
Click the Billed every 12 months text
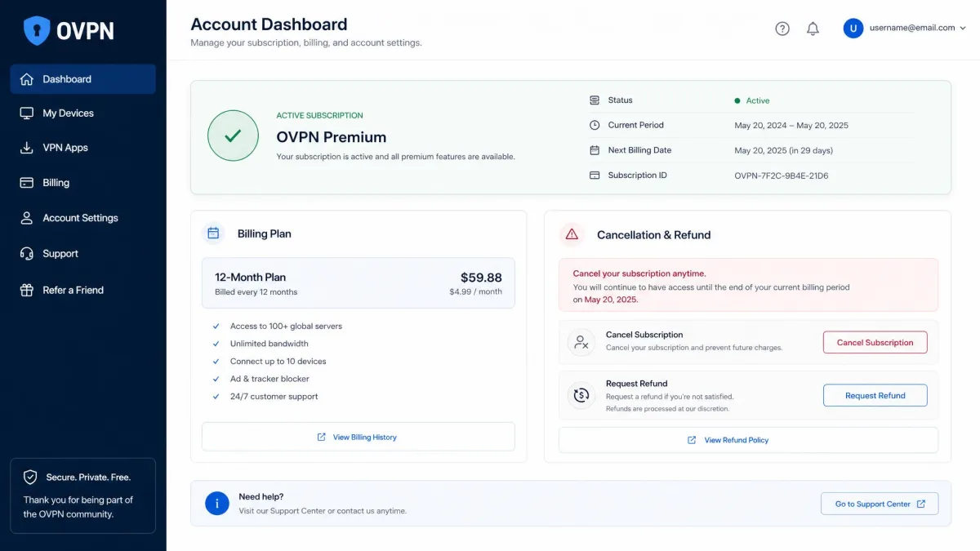(256, 292)
